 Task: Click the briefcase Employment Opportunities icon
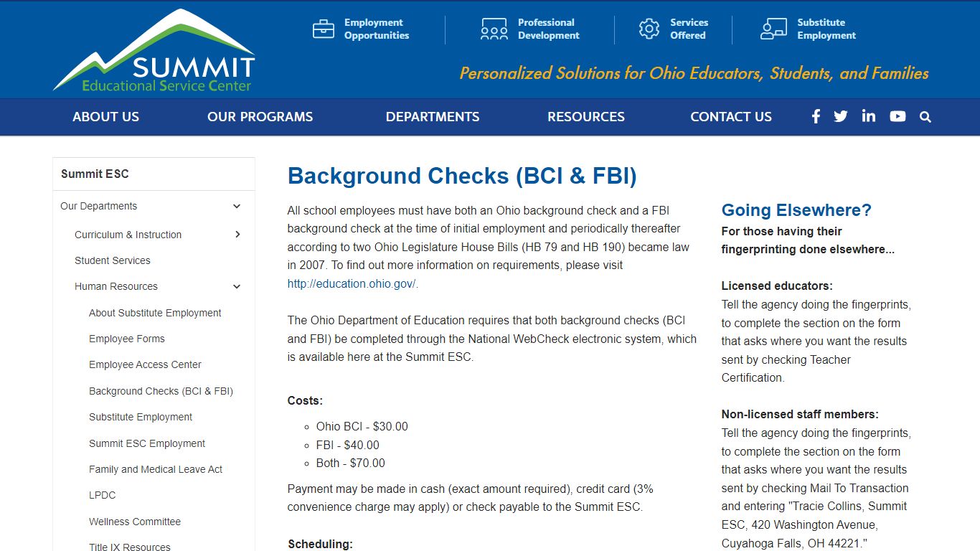[x=324, y=29]
